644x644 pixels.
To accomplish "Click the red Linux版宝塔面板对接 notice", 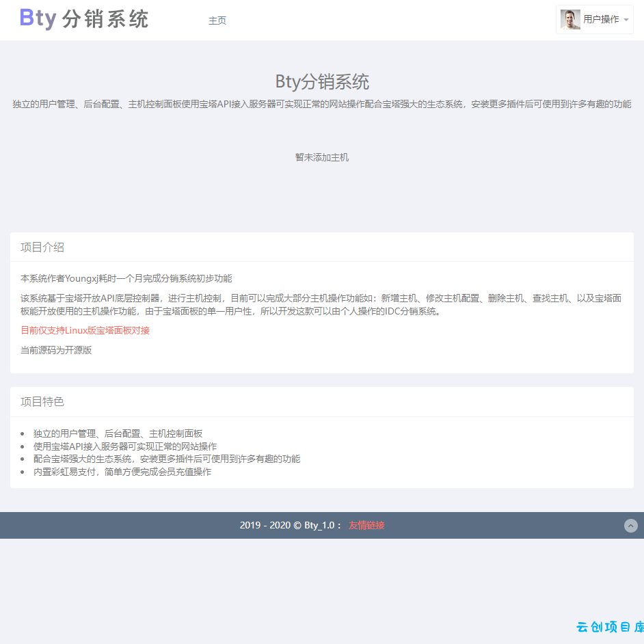I will point(85,330).
